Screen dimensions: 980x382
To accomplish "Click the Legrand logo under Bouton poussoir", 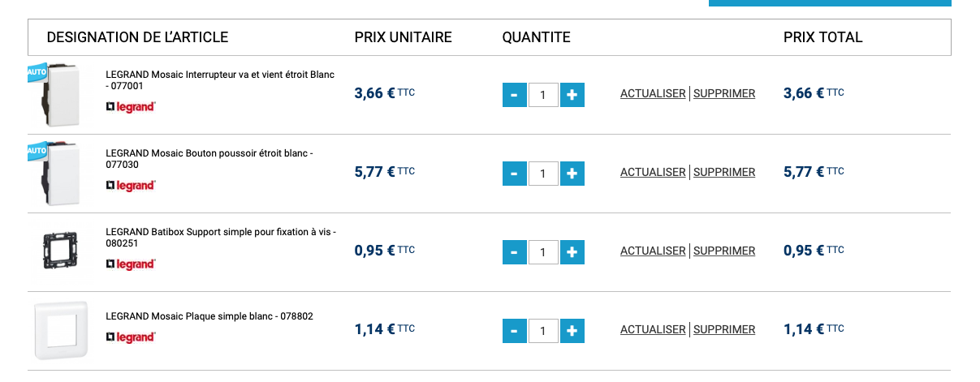I will [131, 186].
